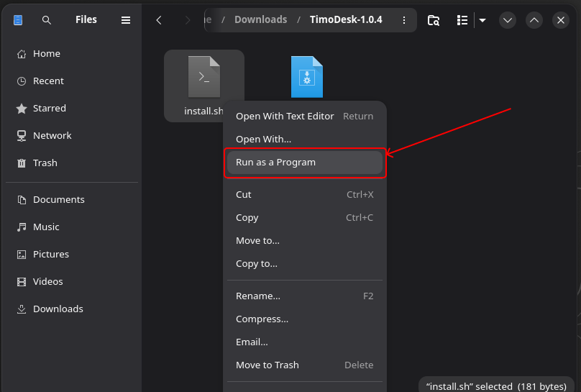581x392 pixels.
Task: Open the Starred location in sidebar
Action: pos(49,108)
